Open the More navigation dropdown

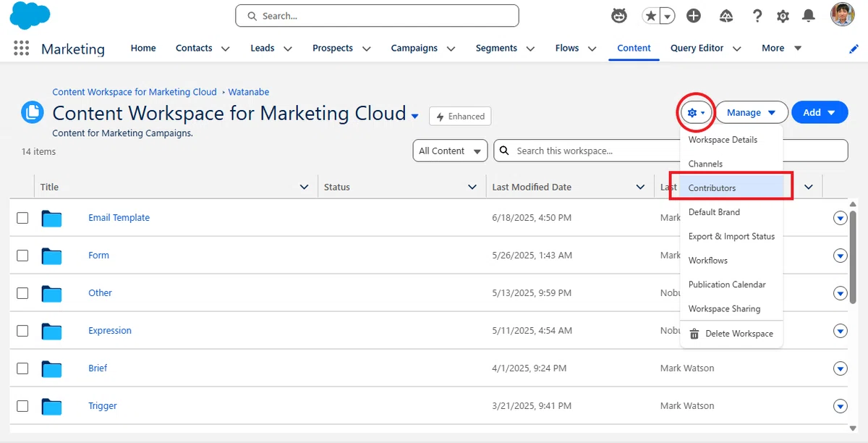(x=782, y=48)
